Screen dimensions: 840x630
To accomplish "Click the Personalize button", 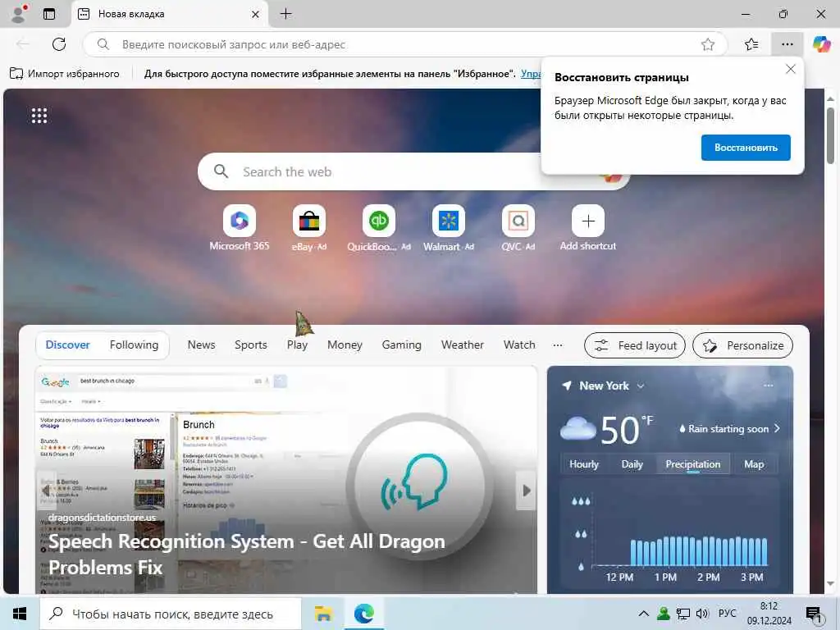I will pyautogui.click(x=743, y=345).
